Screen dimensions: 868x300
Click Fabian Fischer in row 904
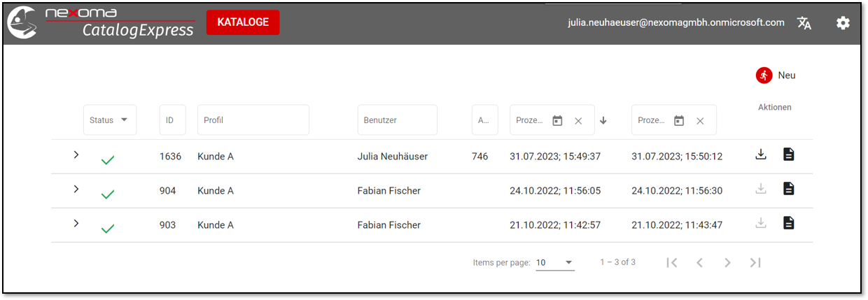click(x=389, y=191)
